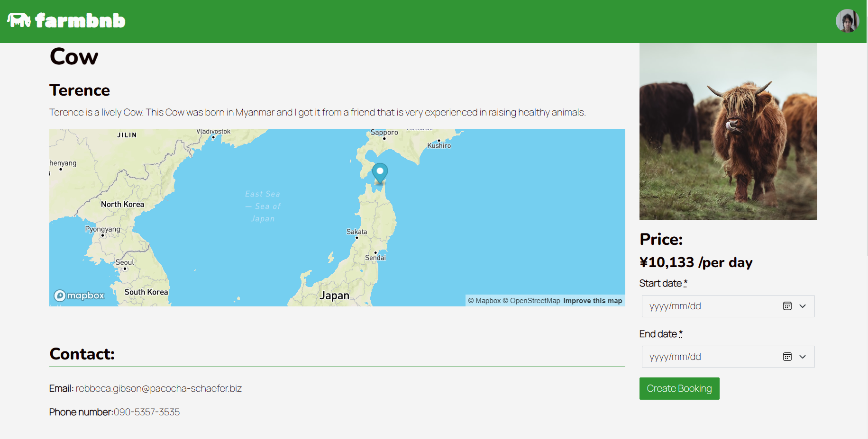The image size is (868, 439).
Task: Expand the Start date dropdown chevron
Action: [x=803, y=306]
